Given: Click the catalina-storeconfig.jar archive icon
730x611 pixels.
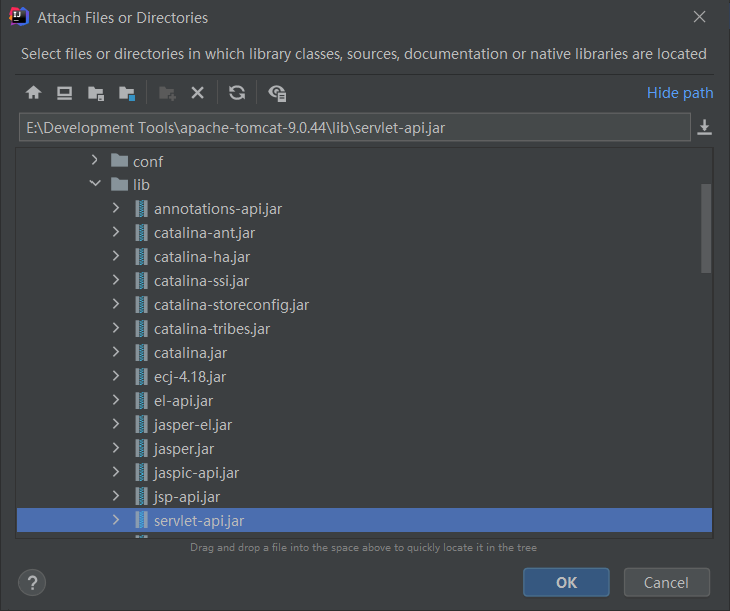Looking at the screenshot, I should pos(142,305).
